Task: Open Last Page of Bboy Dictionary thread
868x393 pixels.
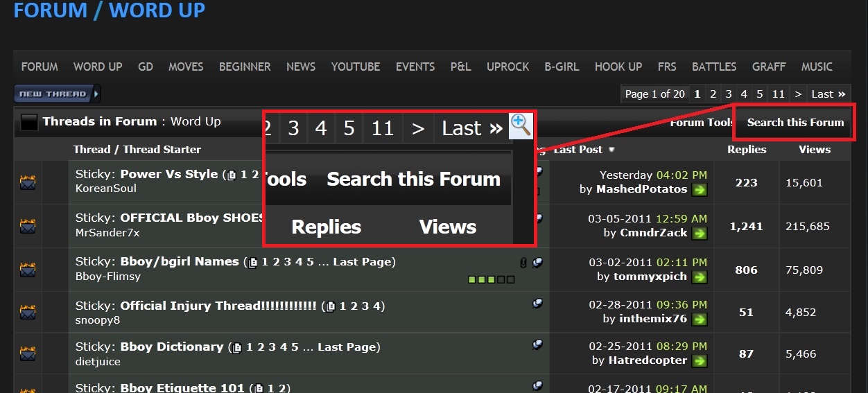Action: tap(347, 346)
